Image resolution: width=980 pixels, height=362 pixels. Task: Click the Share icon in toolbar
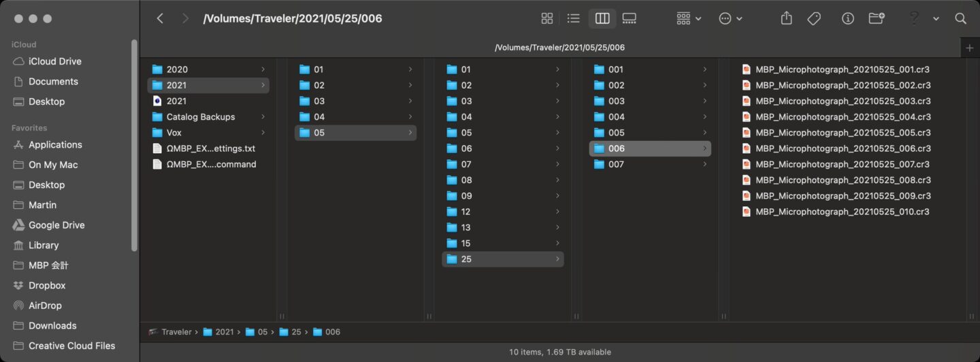click(x=786, y=18)
